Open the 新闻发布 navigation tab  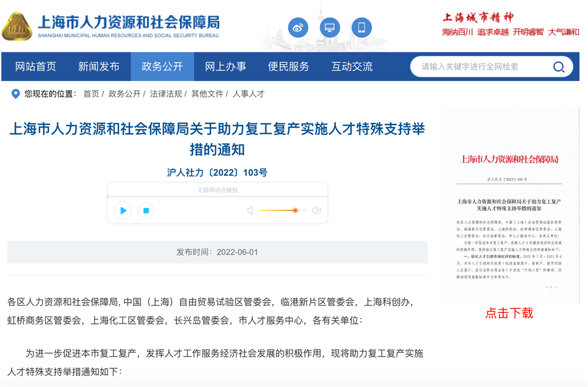(99, 67)
